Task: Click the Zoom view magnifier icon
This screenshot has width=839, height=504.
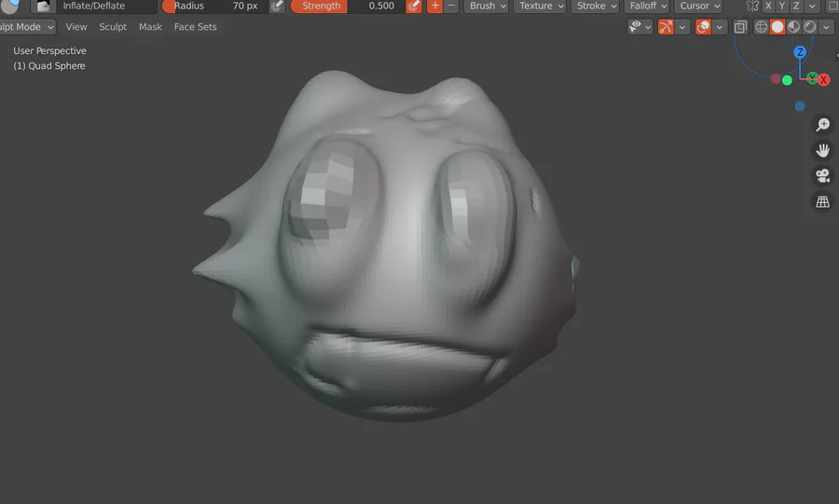Action: tap(822, 125)
